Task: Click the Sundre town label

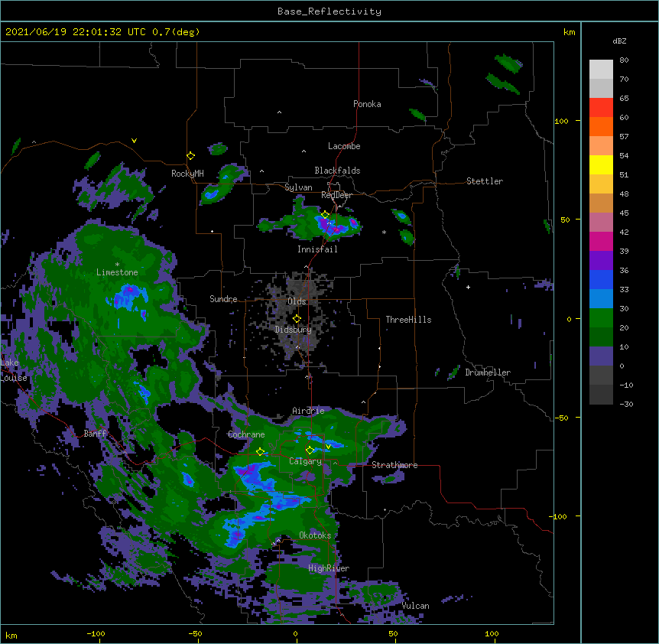Action: click(223, 299)
